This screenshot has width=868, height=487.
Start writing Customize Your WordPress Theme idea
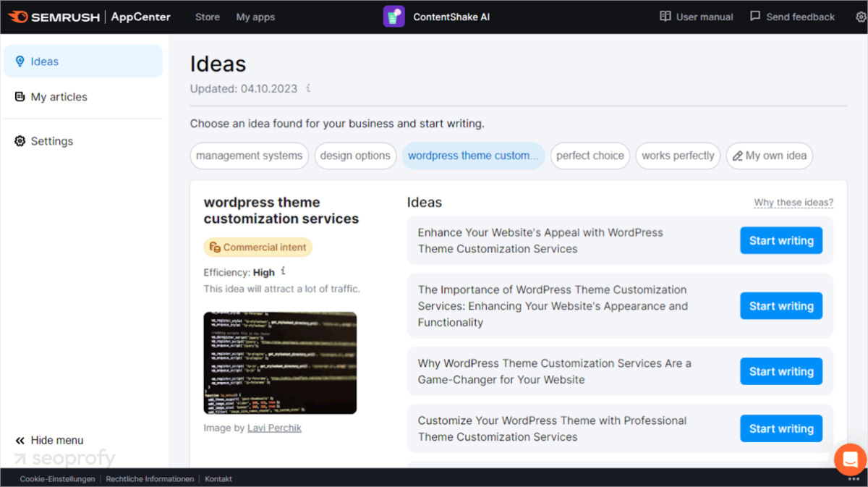coord(781,428)
